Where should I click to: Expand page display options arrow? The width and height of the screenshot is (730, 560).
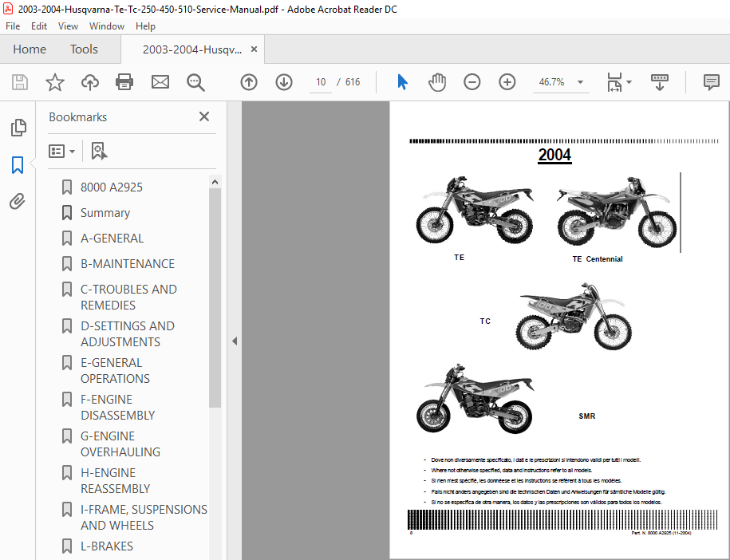pos(629,82)
